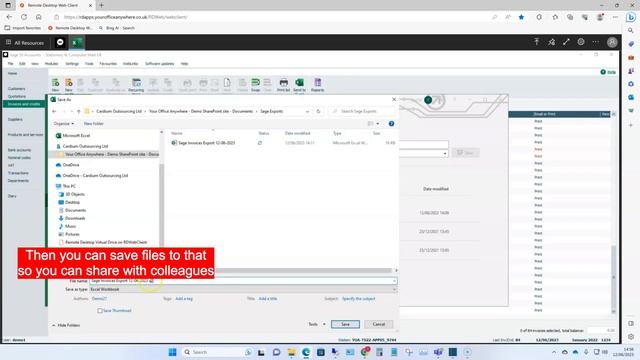The height and width of the screenshot is (360, 640).
Task: Click into the File name field
Action: tap(243, 281)
